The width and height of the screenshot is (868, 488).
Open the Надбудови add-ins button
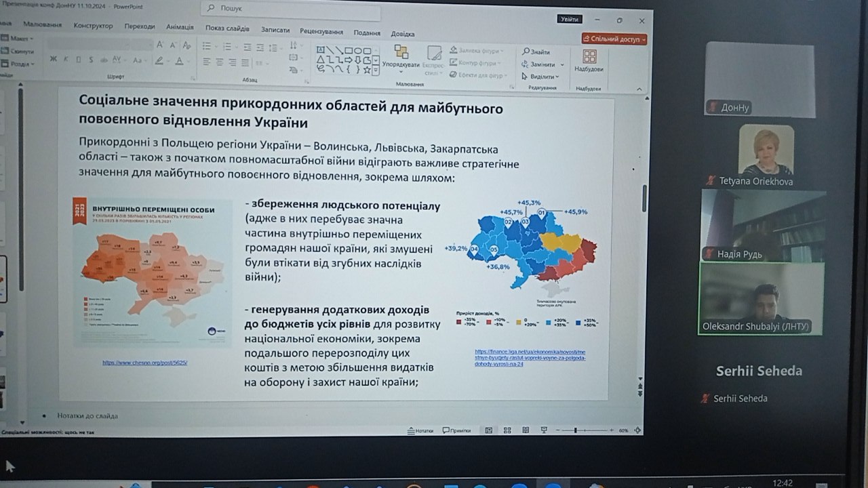pos(589,60)
